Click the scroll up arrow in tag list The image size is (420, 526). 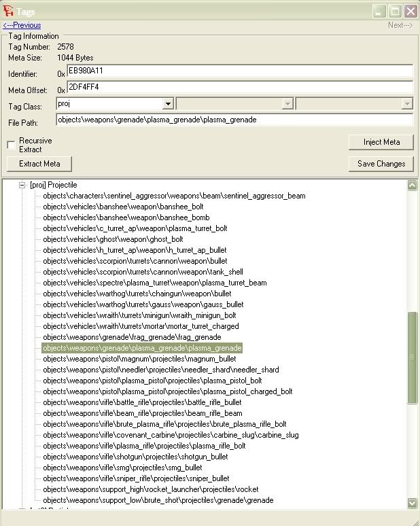(x=412, y=185)
